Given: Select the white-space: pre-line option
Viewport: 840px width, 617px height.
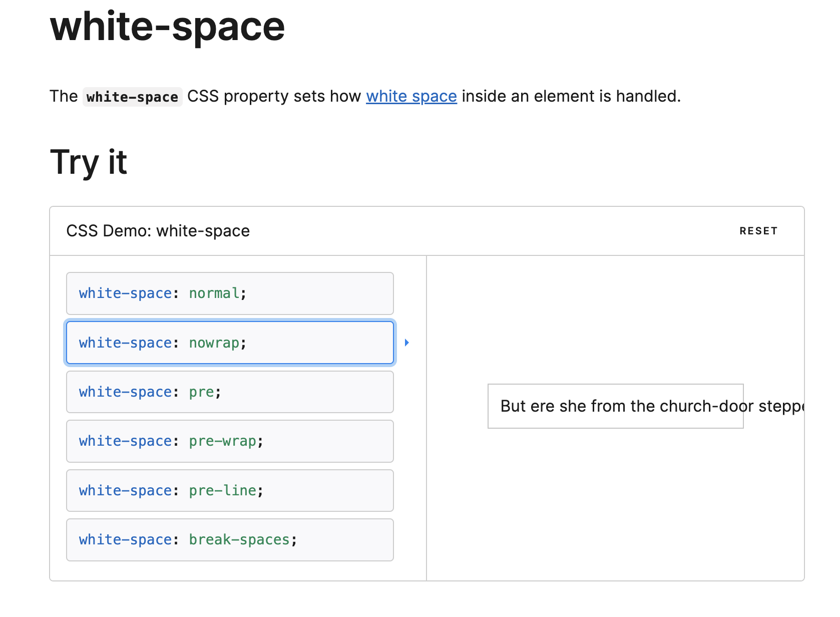Looking at the screenshot, I should (x=229, y=490).
